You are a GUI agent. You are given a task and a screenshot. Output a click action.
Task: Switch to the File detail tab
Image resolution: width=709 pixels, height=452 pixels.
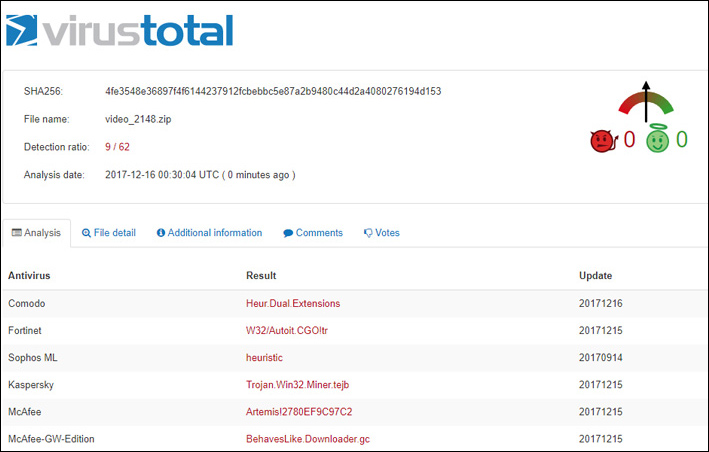point(108,233)
